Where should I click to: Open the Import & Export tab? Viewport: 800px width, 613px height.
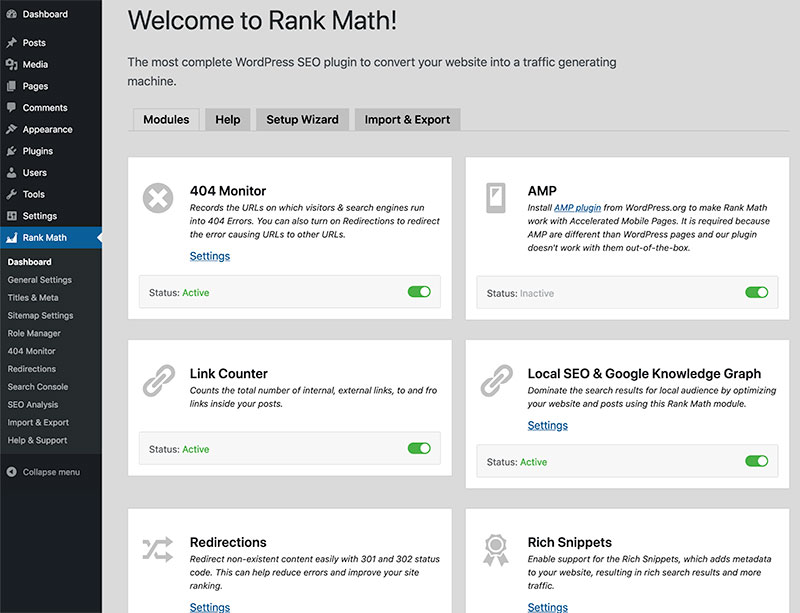click(x=407, y=119)
